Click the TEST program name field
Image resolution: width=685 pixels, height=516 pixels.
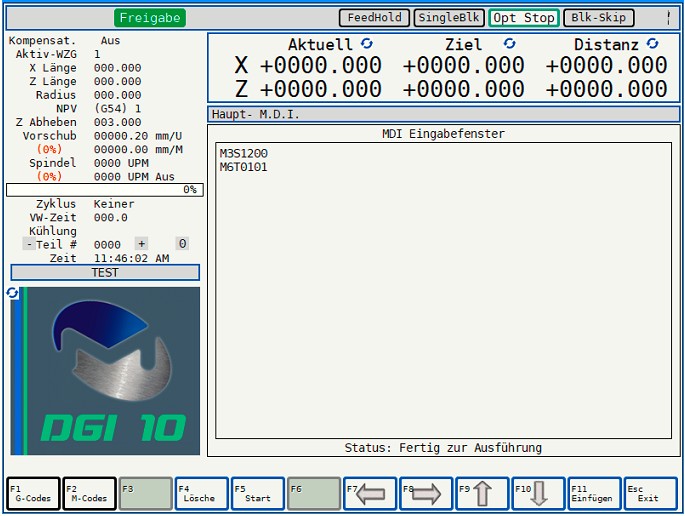pos(105,273)
